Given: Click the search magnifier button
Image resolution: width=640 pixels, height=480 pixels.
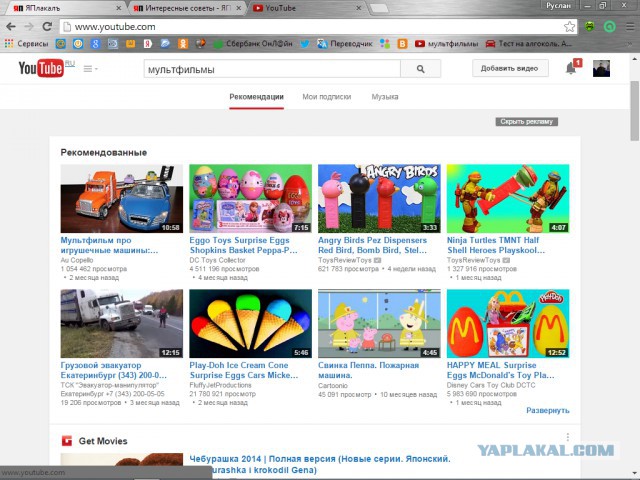Looking at the screenshot, I should click(x=420, y=69).
